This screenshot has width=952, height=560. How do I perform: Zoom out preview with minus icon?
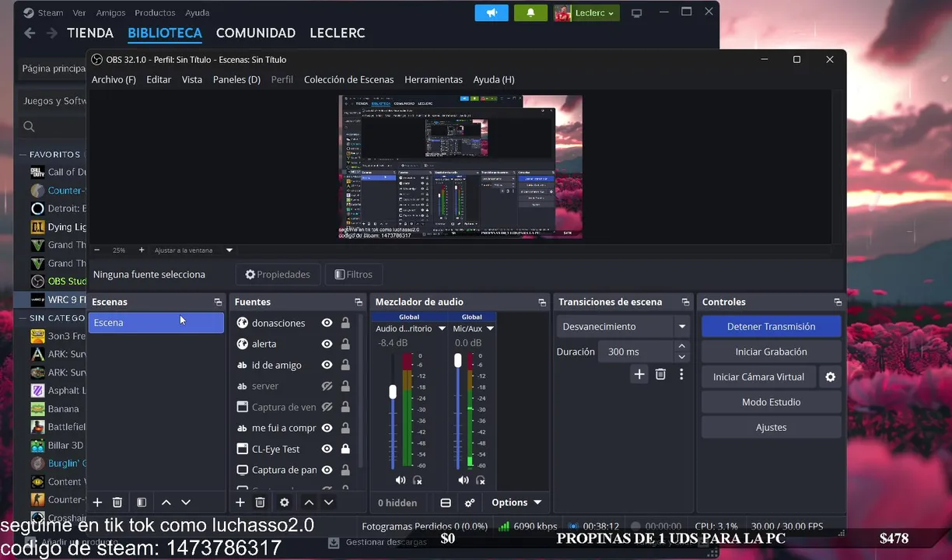tap(97, 250)
